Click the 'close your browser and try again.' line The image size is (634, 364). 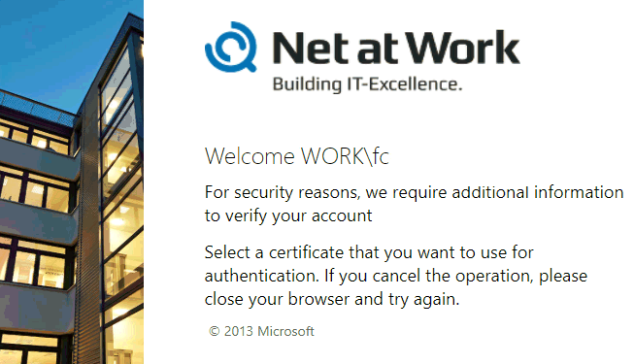[332, 300]
